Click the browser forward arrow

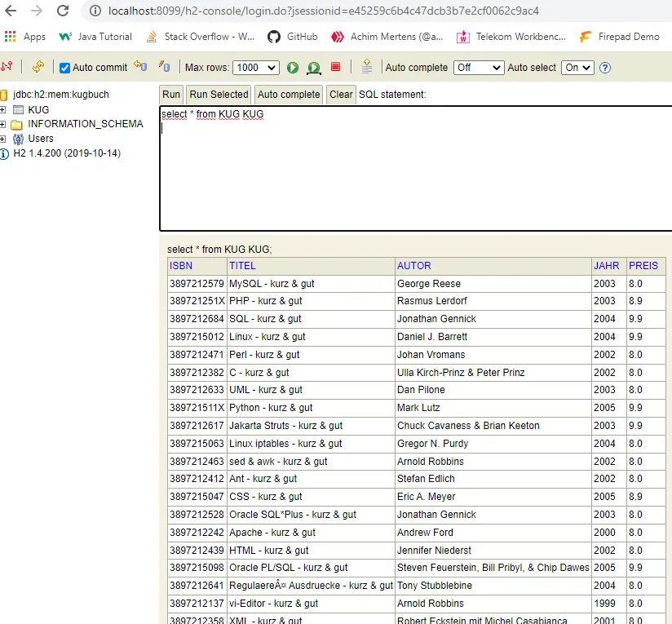click(37, 11)
